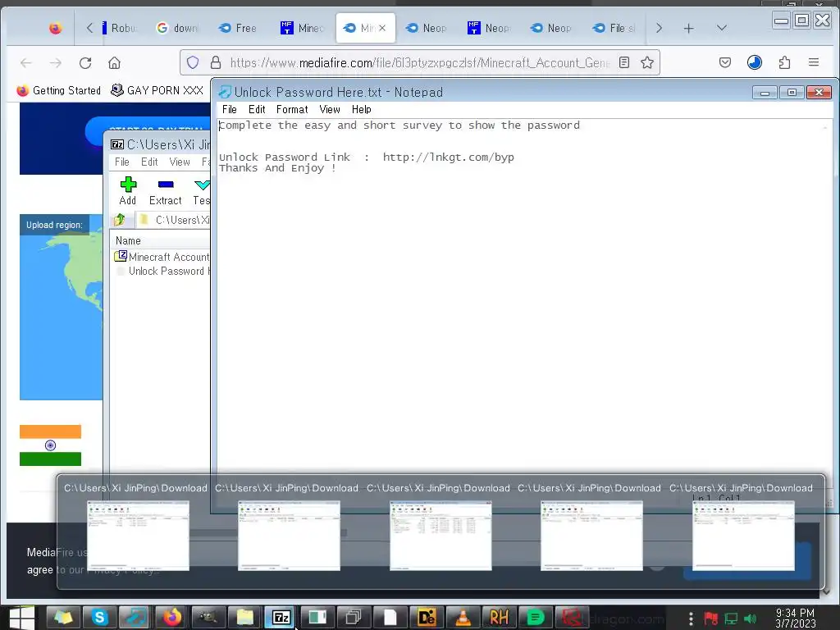The width and height of the screenshot is (840, 630).
Task: Open Notepad Help menu
Action: (362, 109)
